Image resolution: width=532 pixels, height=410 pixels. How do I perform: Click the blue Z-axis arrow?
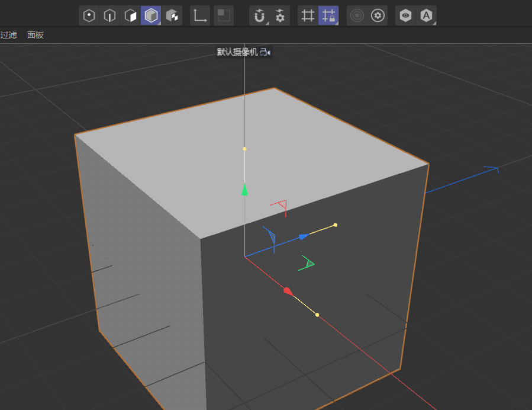[302, 237]
